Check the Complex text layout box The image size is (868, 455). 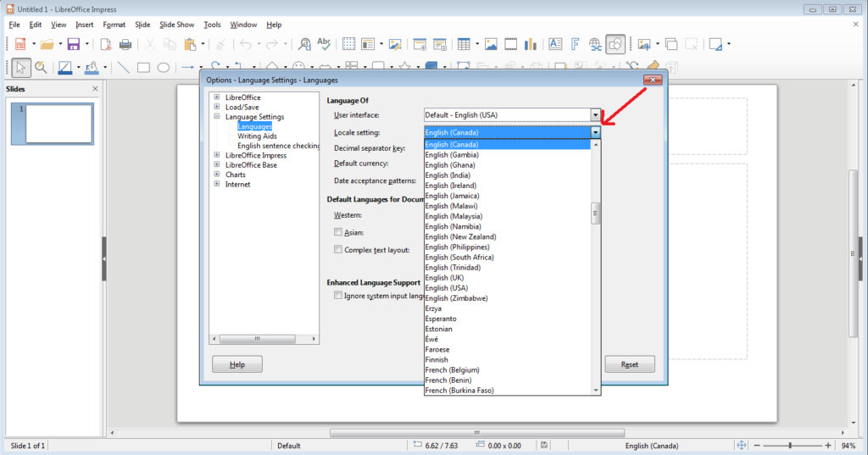tap(338, 250)
